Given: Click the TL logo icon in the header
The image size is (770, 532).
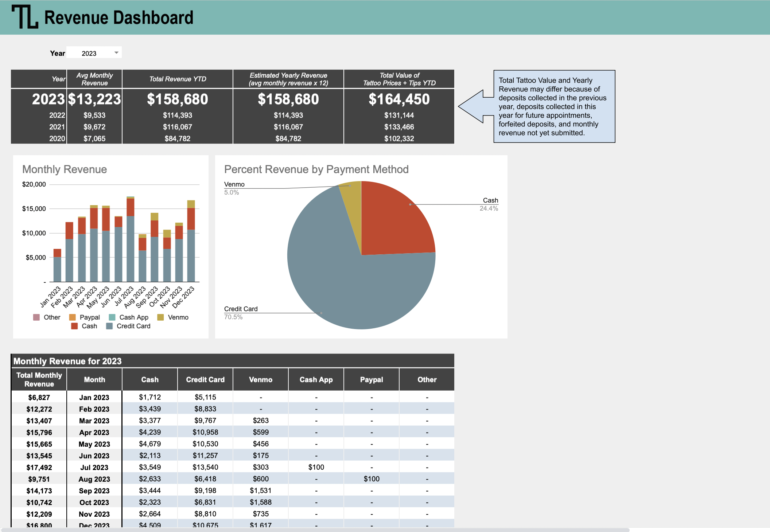Looking at the screenshot, I should [25, 17].
